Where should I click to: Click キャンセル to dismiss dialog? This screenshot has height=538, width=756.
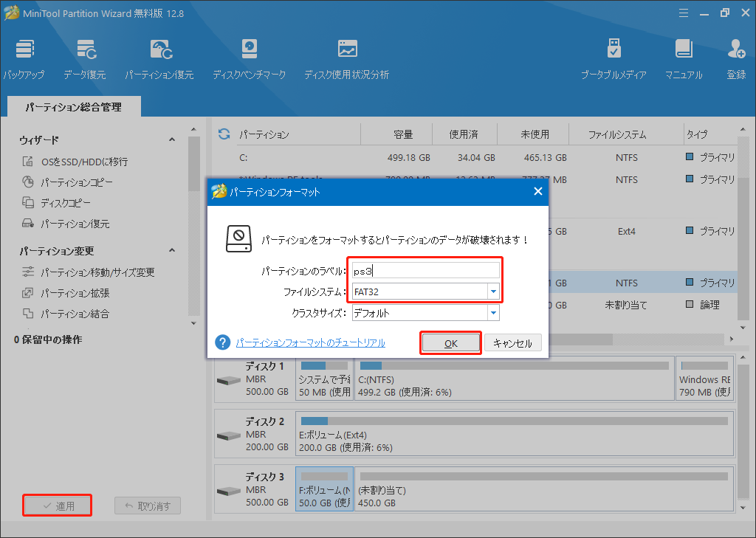[x=512, y=342]
